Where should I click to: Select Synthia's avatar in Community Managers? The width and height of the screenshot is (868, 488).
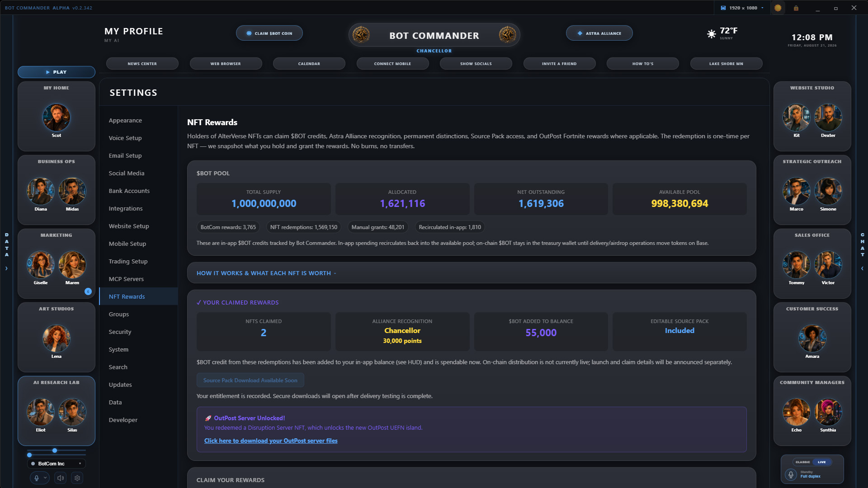[828, 412]
